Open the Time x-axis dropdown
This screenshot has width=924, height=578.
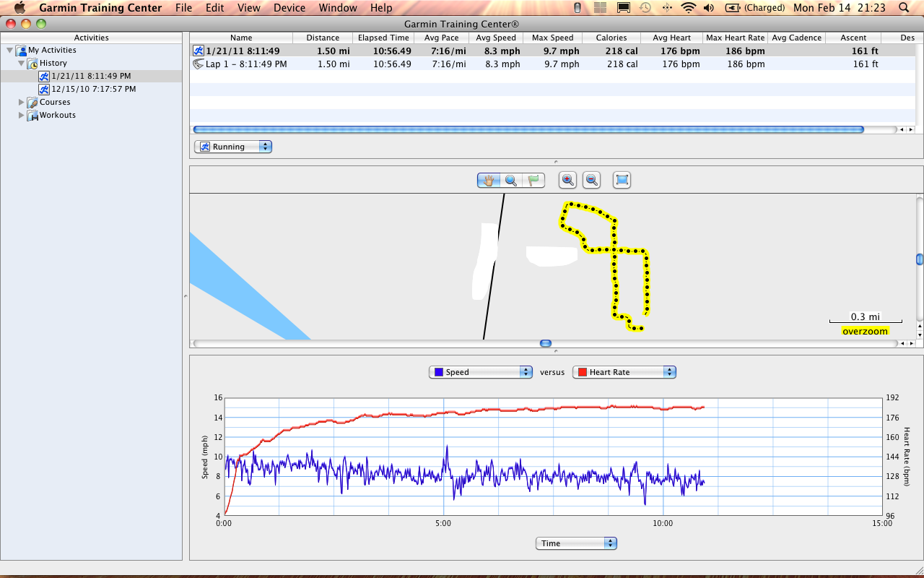[576, 543]
